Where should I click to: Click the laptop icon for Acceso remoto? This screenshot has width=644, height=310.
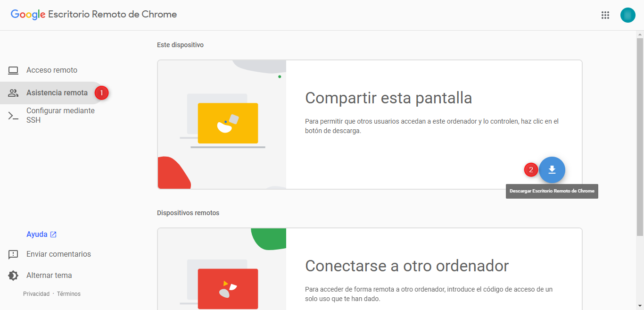pos(13,70)
